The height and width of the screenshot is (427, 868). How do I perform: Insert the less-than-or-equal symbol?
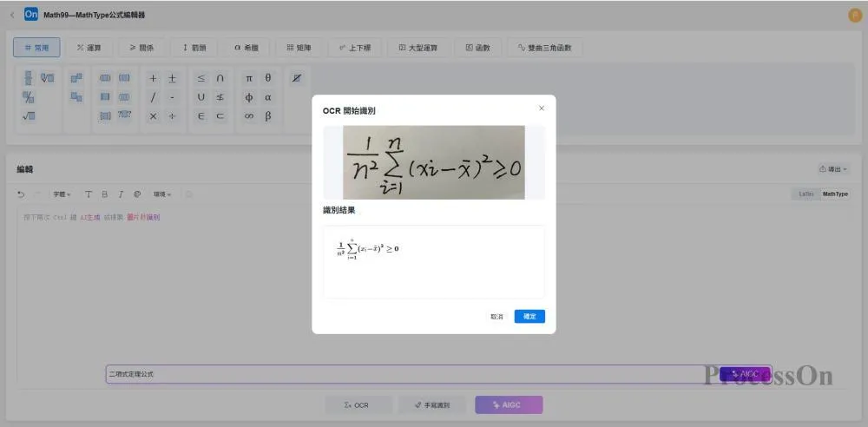click(201, 78)
